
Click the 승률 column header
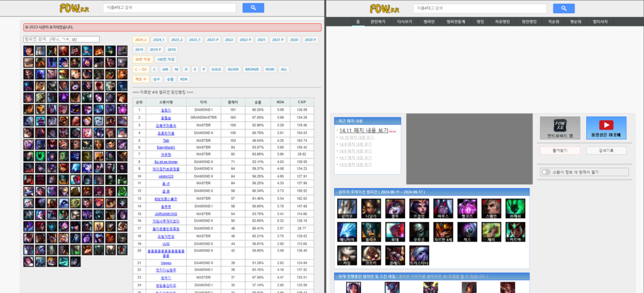(258, 102)
